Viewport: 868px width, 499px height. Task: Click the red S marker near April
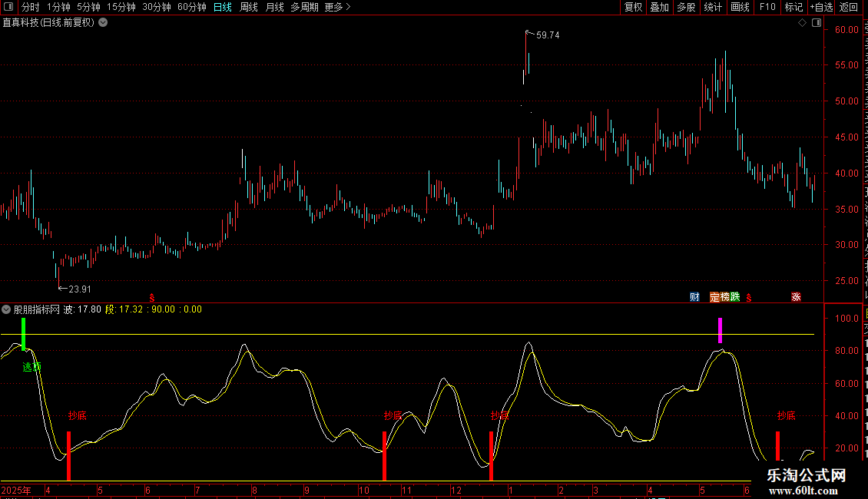151,298
